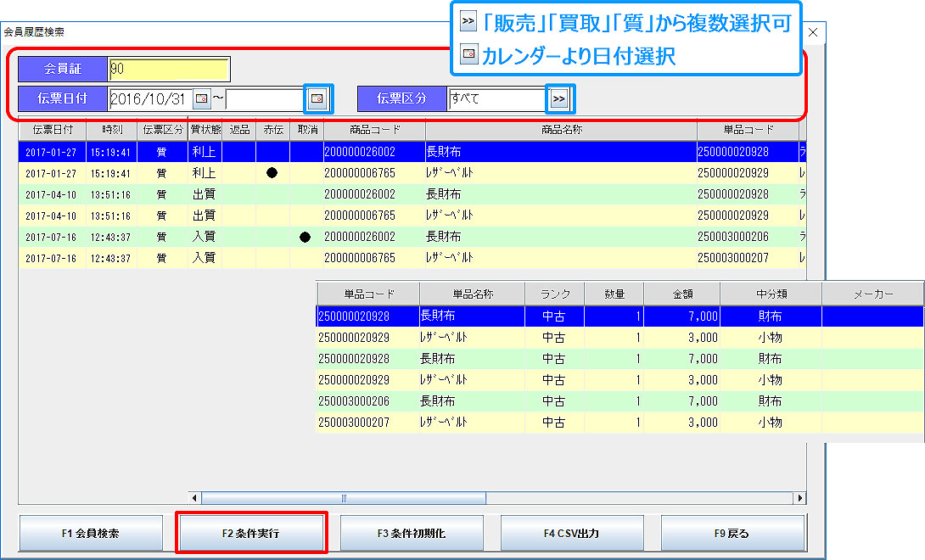Click the member ID input field
This screenshot has height=560, width=925.
click(169, 70)
